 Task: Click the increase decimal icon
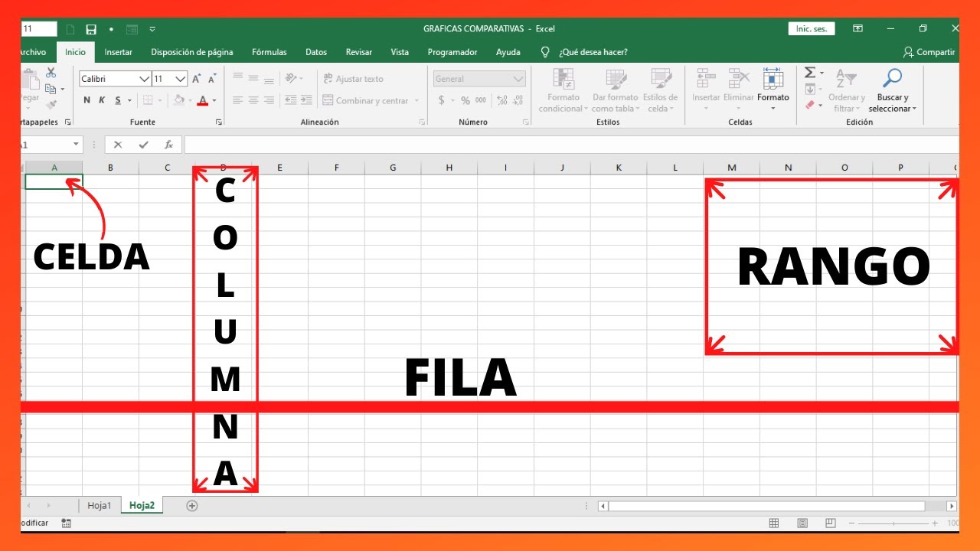pyautogui.click(x=502, y=100)
